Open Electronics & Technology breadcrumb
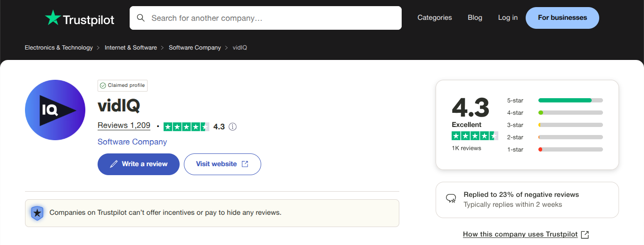The width and height of the screenshot is (644, 245). coord(58,48)
